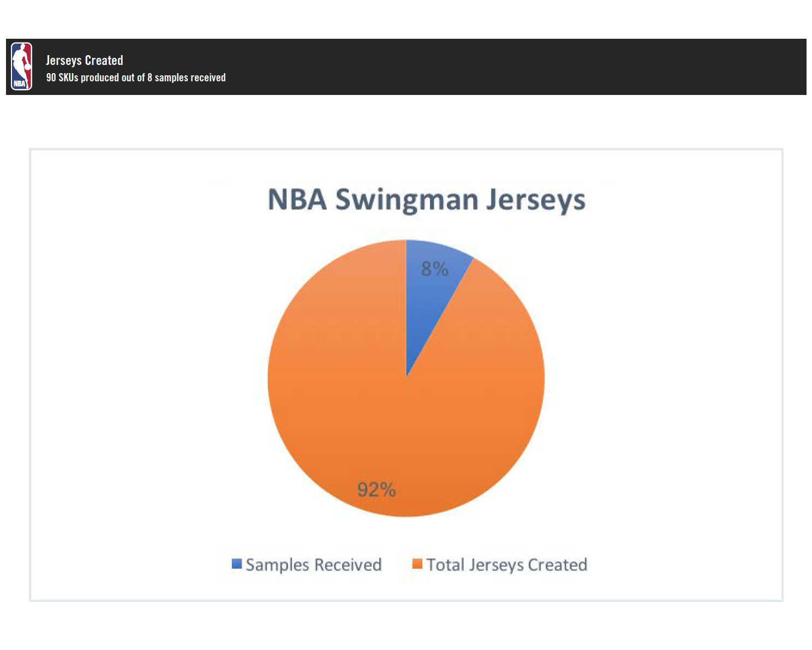Click the '92%' data label
The height and width of the screenshot is (650, 812).
click(377, 490)
